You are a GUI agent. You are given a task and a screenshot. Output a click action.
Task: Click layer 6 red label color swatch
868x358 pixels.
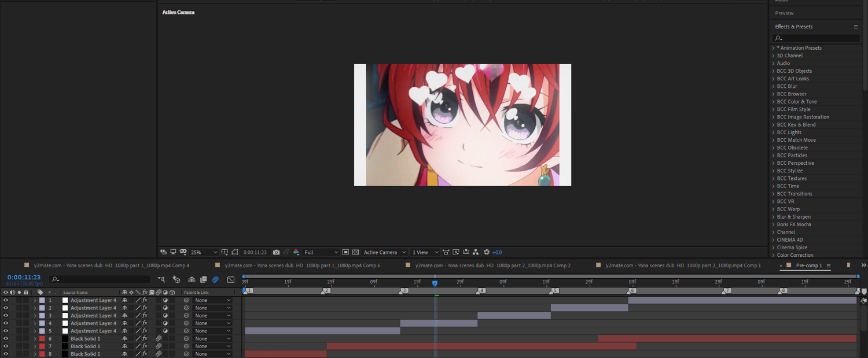42,338
